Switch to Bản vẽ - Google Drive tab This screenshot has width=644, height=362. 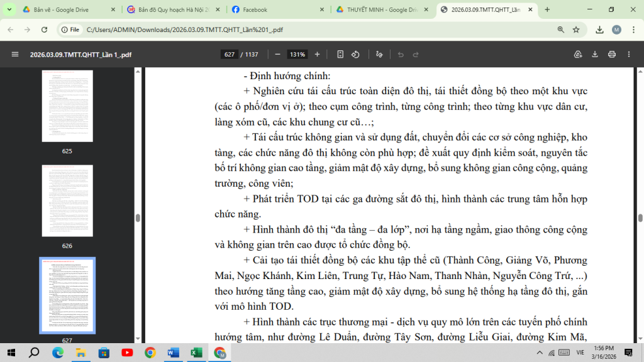69,9
